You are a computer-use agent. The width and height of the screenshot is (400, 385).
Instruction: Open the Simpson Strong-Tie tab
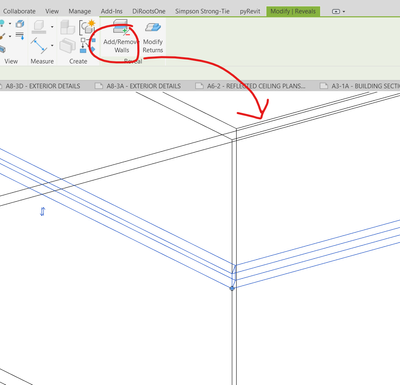tap(202, 11)
